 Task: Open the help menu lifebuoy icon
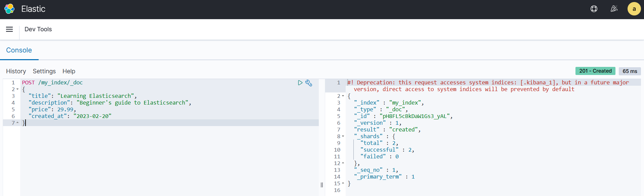coord(594,9)
